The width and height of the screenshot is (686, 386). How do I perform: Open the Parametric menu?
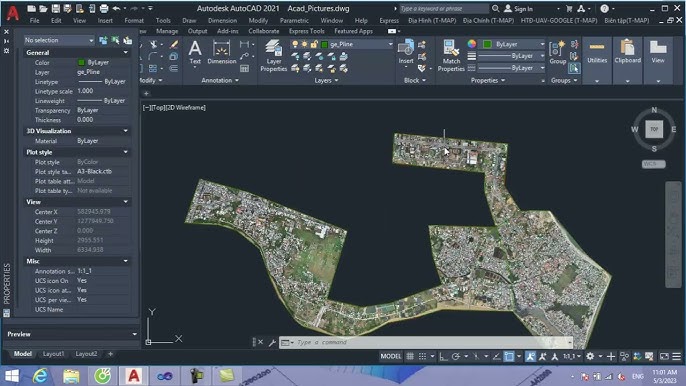[x=294, y=21]
